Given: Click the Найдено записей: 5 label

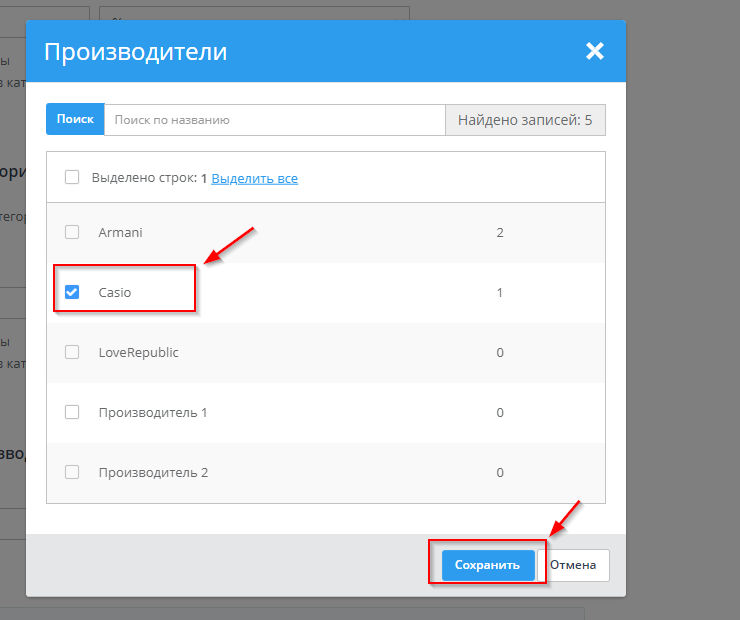Looking at the screenshot, I should click(x=525, y=120).
